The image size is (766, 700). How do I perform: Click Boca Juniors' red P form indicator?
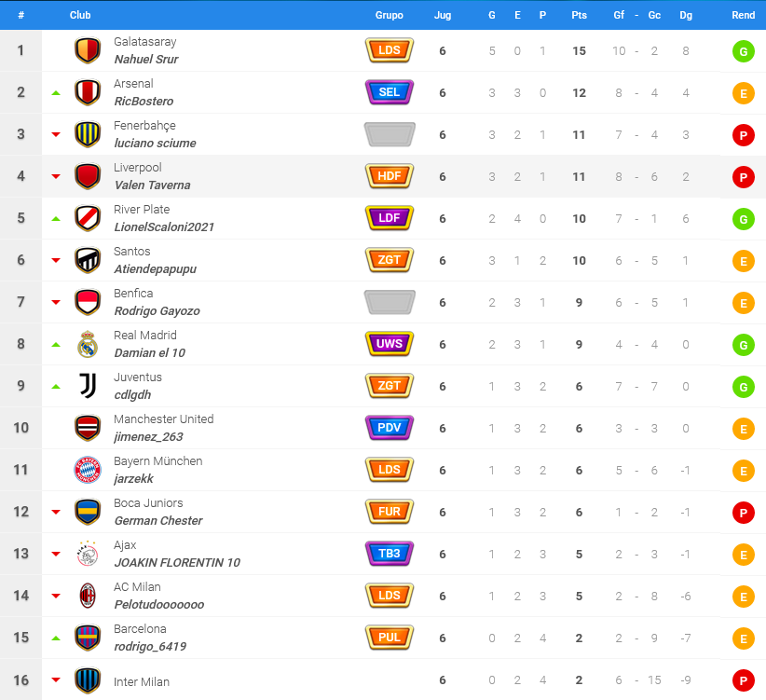[x=743, y=513]
